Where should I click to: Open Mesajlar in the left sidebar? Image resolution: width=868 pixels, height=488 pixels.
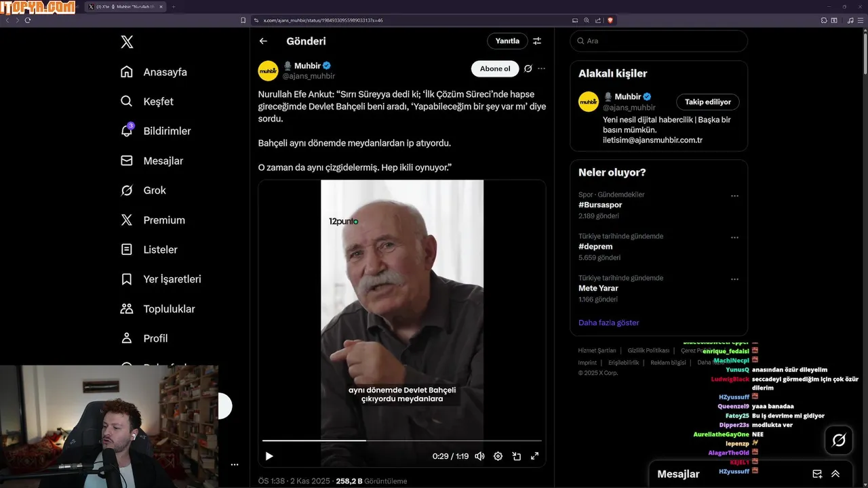click(x=151, y=161)
